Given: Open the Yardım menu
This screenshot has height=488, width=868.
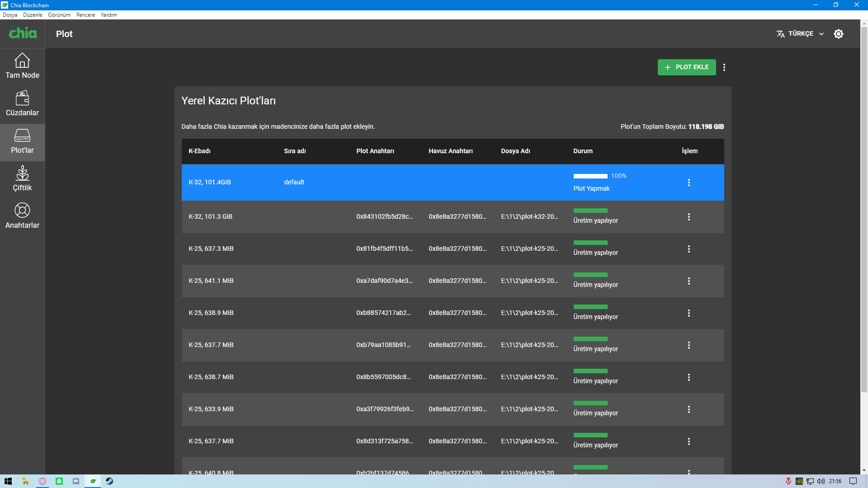Looking at the screenshot, I should (x=108, y=15).
